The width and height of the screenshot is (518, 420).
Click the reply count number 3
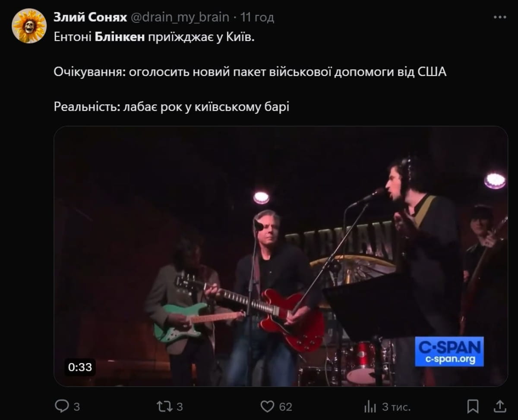tap(76, 407)
